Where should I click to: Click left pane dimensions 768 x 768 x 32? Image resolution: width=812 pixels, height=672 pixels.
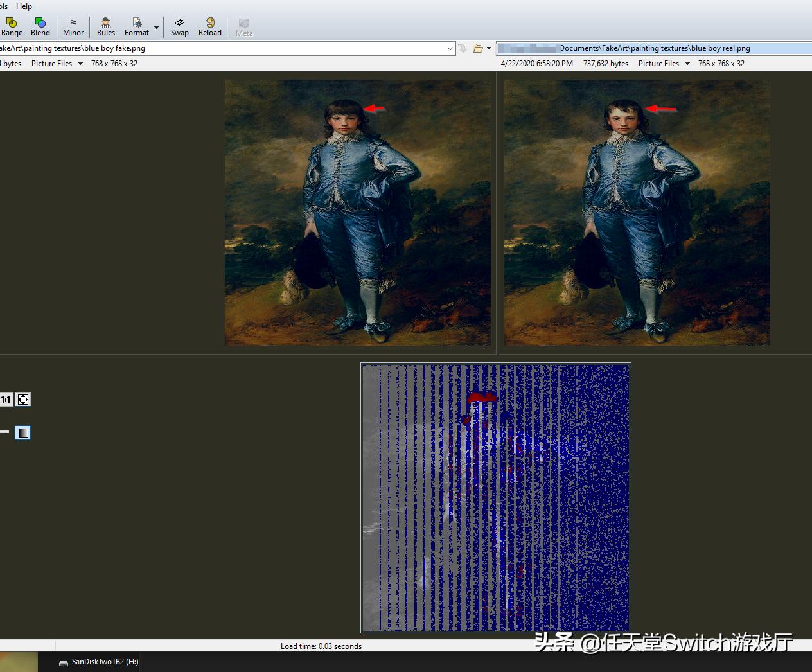pos(114,64)
